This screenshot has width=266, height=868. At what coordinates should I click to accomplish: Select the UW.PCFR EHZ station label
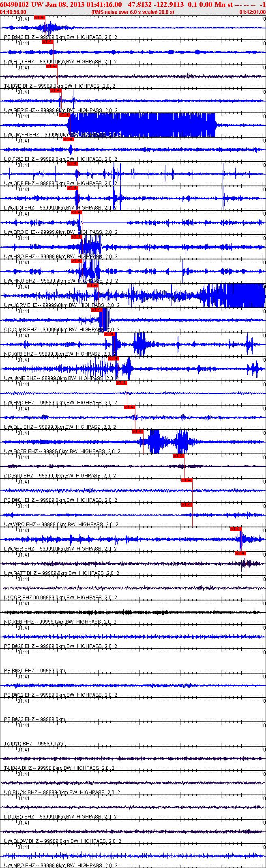click(x=62, y=451)
